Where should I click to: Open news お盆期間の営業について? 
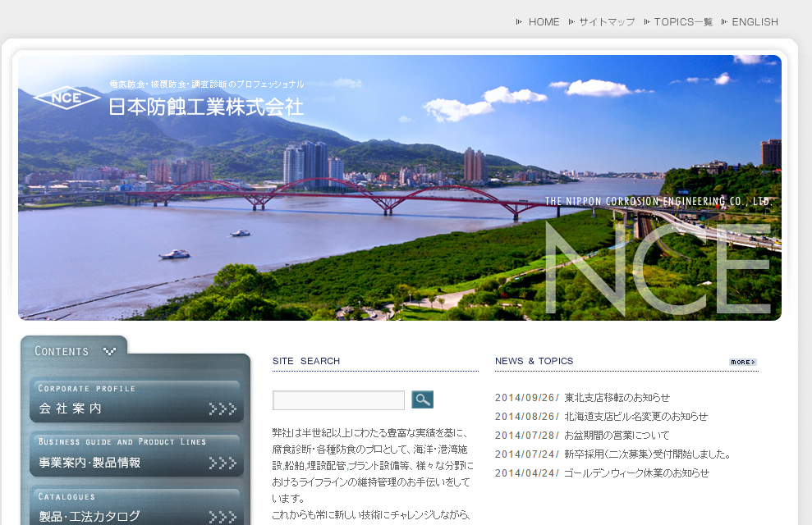point(617,436)
